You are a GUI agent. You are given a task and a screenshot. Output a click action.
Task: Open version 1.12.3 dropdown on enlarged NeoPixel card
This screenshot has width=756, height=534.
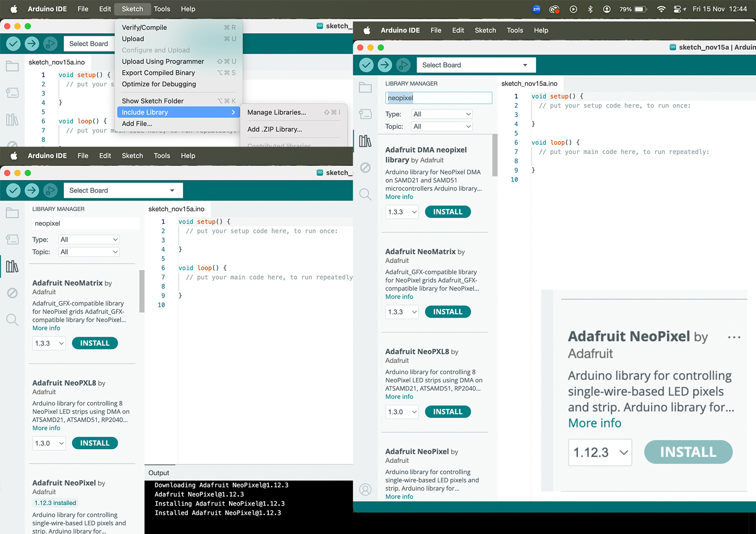coord(600,452)
